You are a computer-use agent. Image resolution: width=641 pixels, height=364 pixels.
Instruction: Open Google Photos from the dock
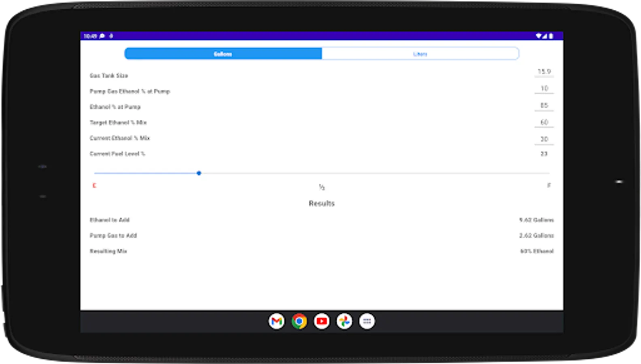point(344,322)
